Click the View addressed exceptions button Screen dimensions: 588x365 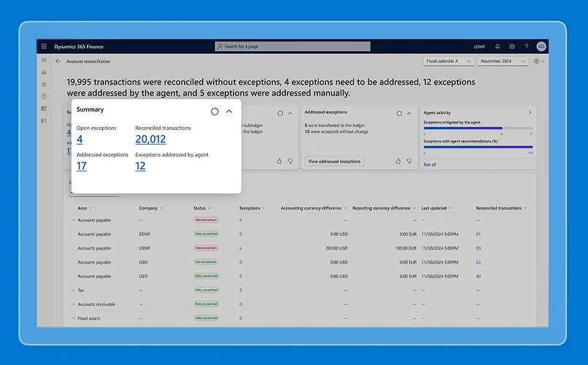334,161
